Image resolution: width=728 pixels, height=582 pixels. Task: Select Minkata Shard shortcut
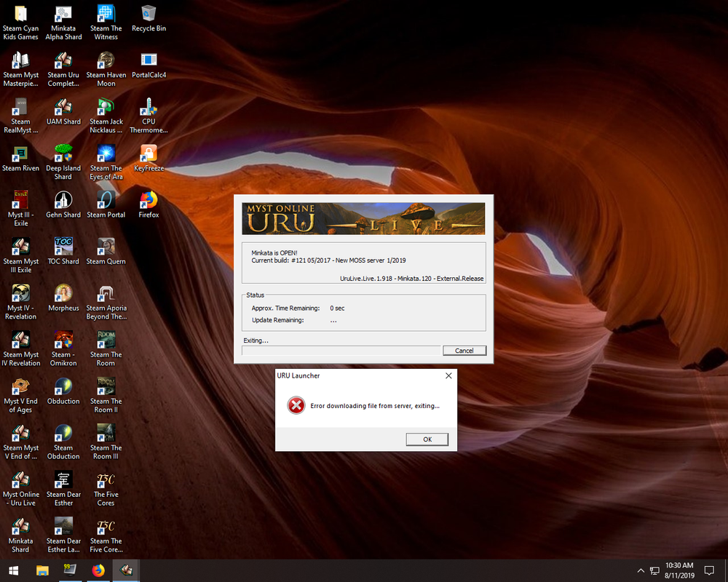[x=21, y=535]
